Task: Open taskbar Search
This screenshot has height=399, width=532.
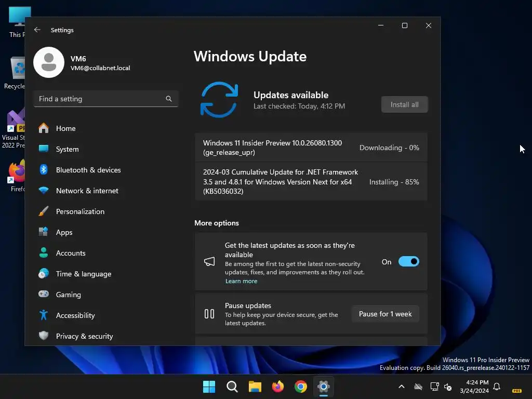Action: [x=232, y=387]
